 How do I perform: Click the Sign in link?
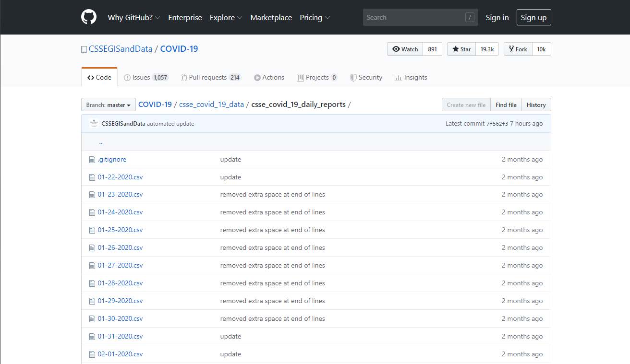click(497, 17)
